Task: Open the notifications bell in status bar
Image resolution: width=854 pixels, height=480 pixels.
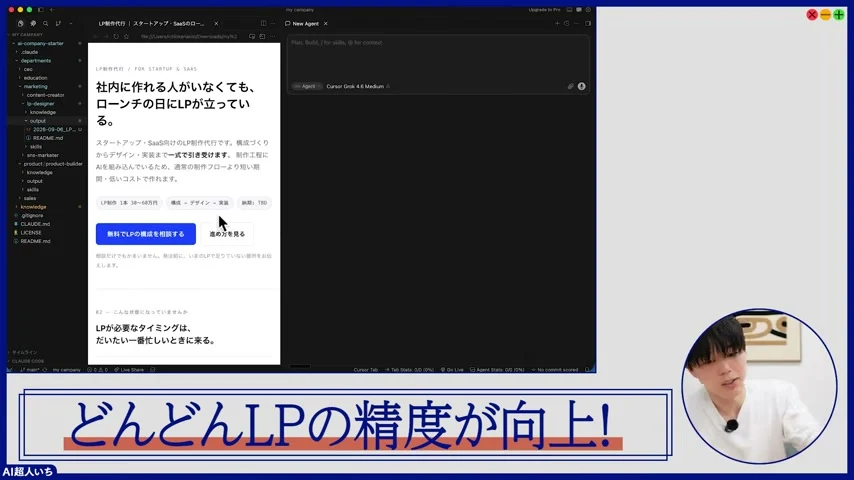Action: point(588,369)
